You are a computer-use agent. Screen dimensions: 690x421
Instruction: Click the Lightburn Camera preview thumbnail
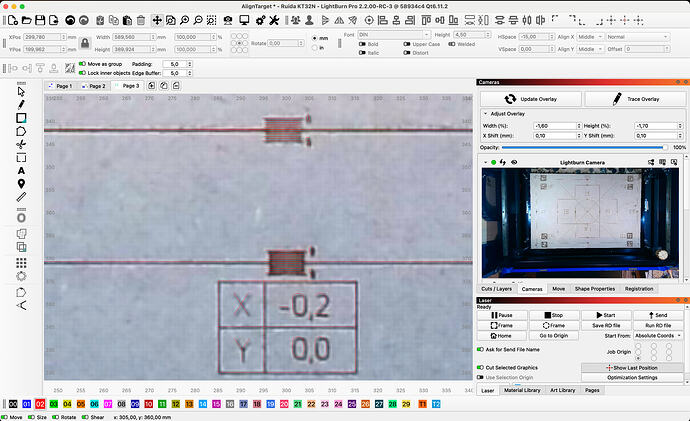(x=580, y=223)
